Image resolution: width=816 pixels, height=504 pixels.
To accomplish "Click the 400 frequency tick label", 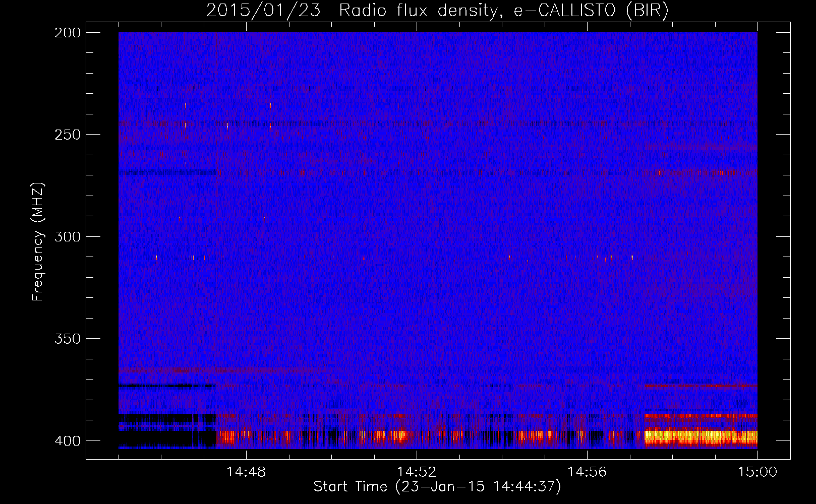I will [68, 441].
